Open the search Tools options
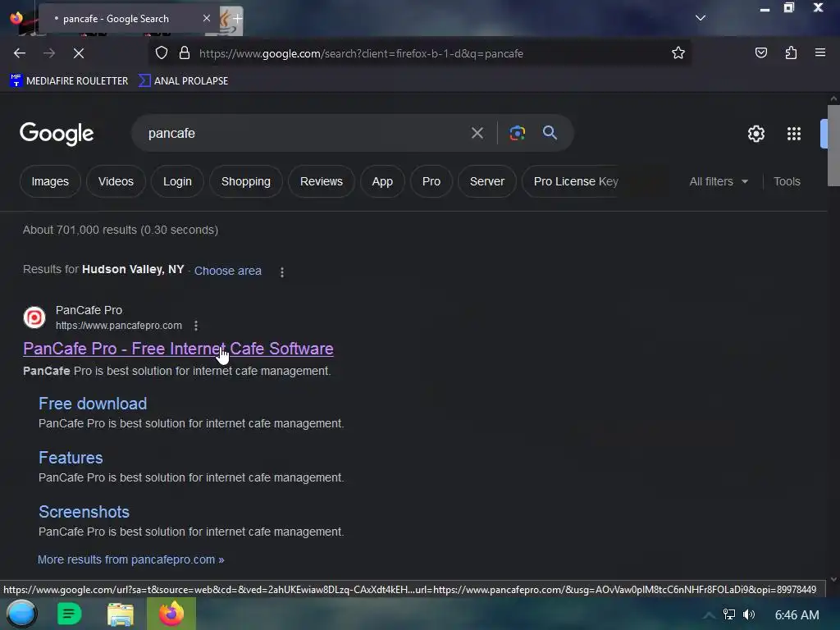The width and height of the screenshot is (840, 630). [787, 181]
